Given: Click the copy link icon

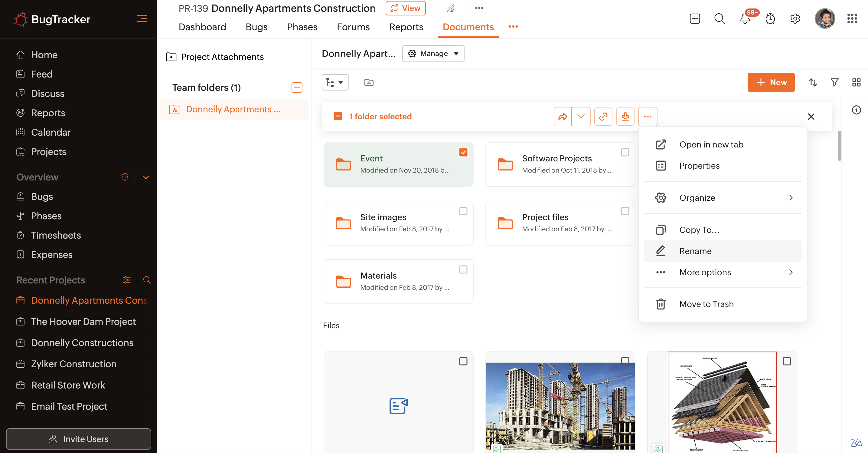Looking at the screenshot, I should pos(603,117).
